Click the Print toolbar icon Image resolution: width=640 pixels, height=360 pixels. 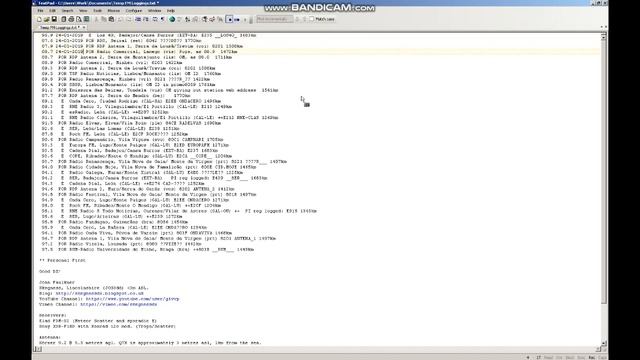point(71,19)
